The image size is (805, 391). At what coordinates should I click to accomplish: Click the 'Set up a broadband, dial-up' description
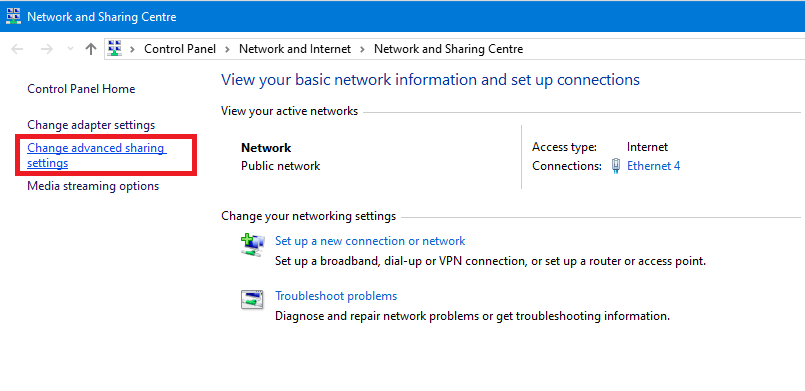490,261
